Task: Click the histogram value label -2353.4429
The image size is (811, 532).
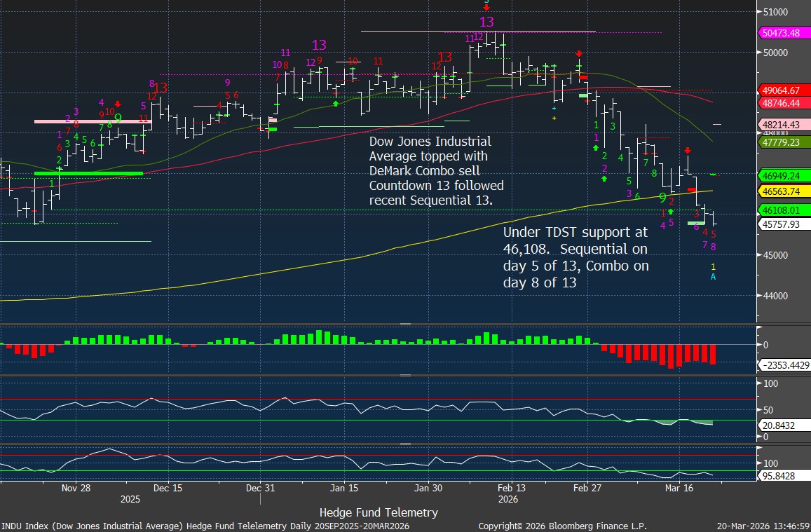Action: pyautogui.click(x=784, y=365)
